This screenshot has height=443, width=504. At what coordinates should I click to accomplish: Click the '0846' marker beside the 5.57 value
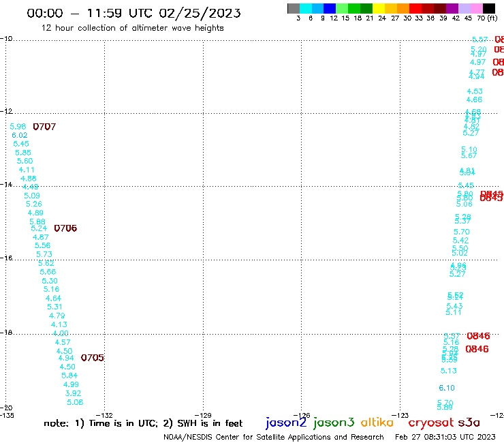(x=478, y=336)
